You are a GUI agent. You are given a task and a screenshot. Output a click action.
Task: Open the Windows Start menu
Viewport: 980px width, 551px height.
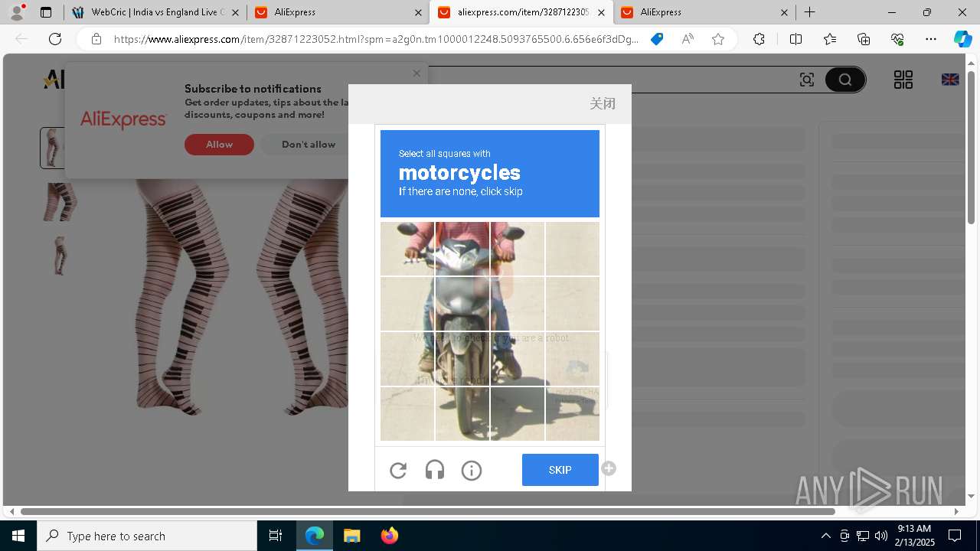click(x=18, y=536)
